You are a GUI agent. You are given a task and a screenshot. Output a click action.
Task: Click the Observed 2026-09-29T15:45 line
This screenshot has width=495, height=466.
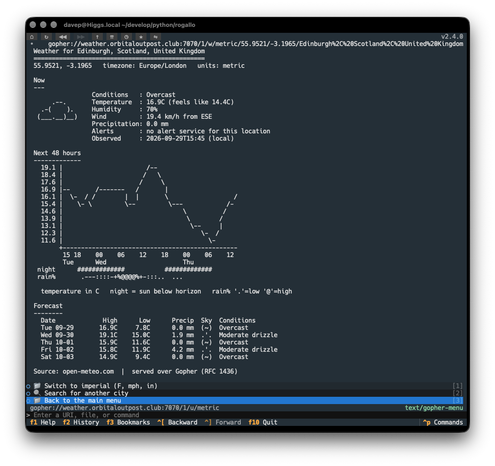163,138
